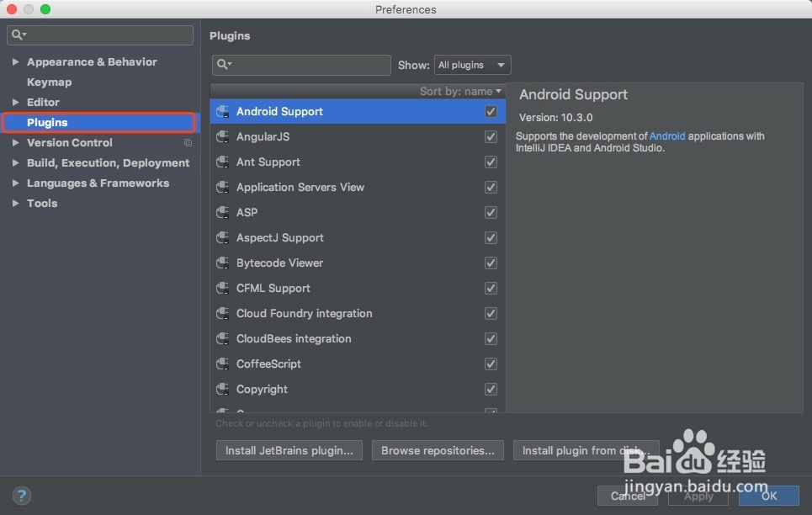This screenshot has width=812, height=515.
Task: Open the Sort by name dropdown
Action: point(460,91)
